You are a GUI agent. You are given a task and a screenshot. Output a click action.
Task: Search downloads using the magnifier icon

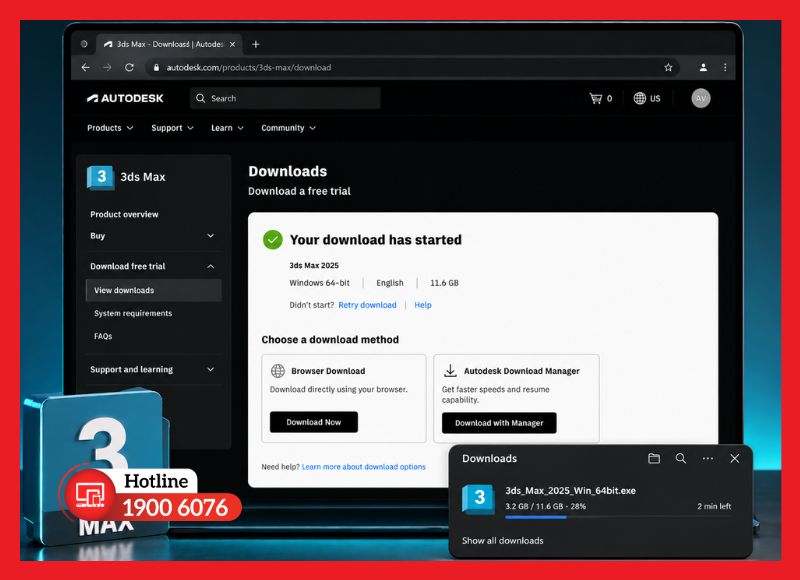[681, 459]
